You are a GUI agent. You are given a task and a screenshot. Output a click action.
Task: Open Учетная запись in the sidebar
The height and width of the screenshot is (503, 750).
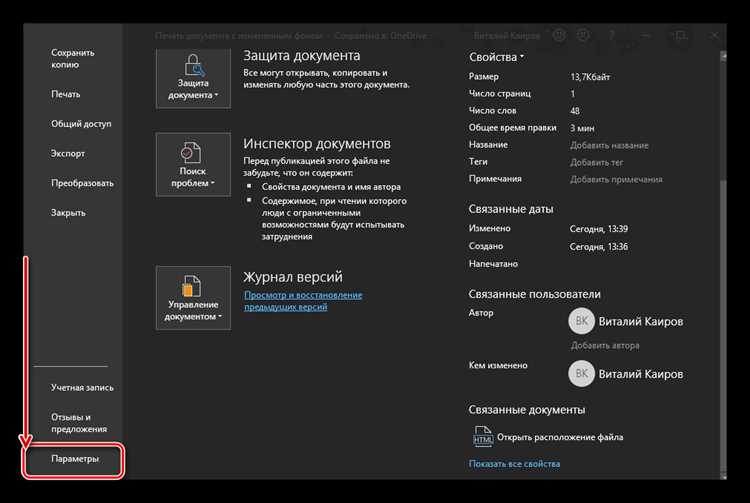click(82, 388)
